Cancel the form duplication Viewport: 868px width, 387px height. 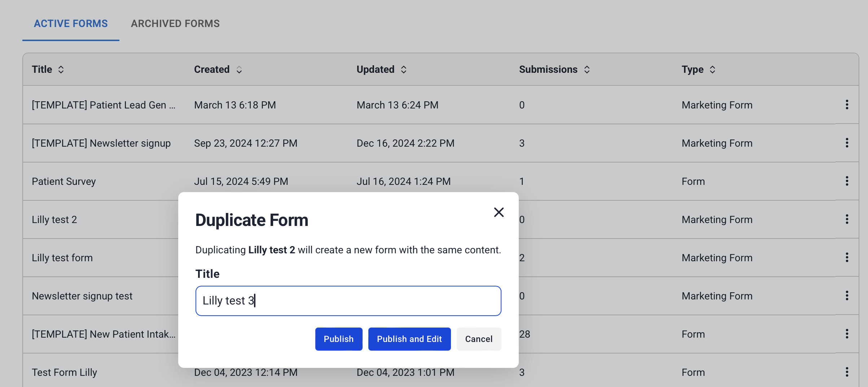pos(478,339)
